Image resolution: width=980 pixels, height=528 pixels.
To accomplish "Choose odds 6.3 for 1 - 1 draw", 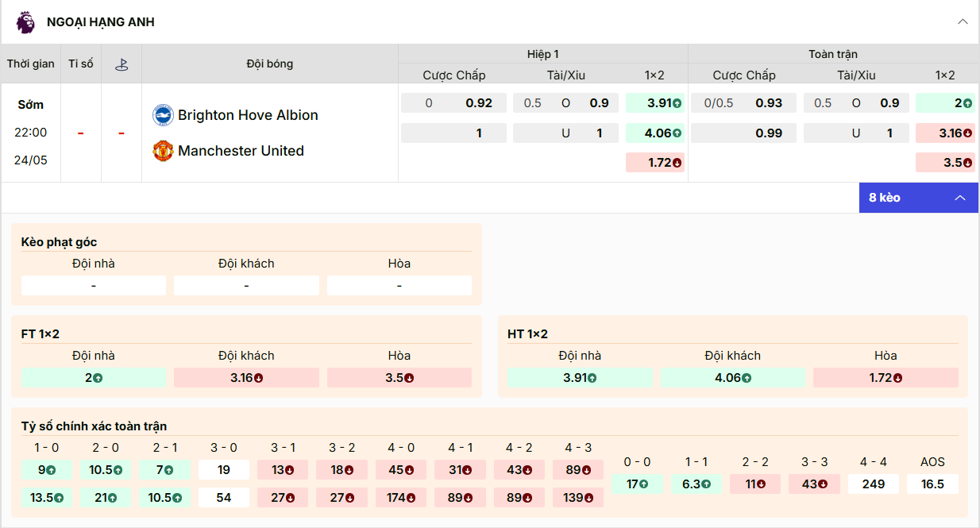I will pos(696,484).
